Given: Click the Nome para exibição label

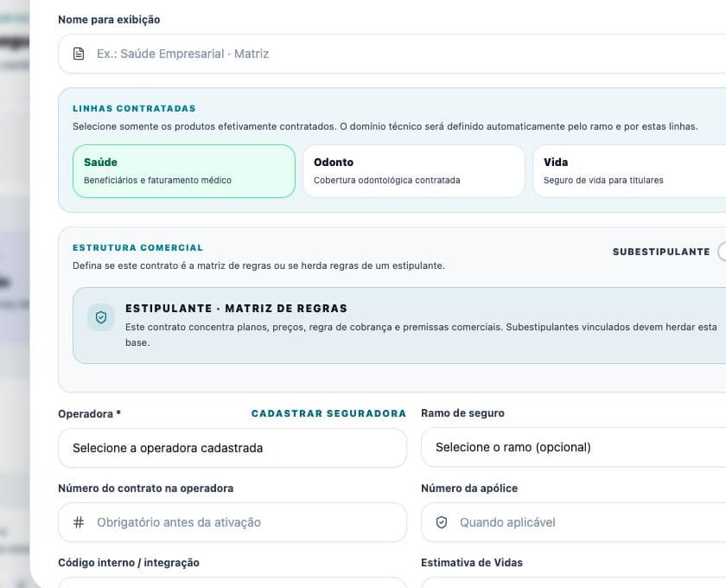Looking at the screenshot, I should [109, 20].
